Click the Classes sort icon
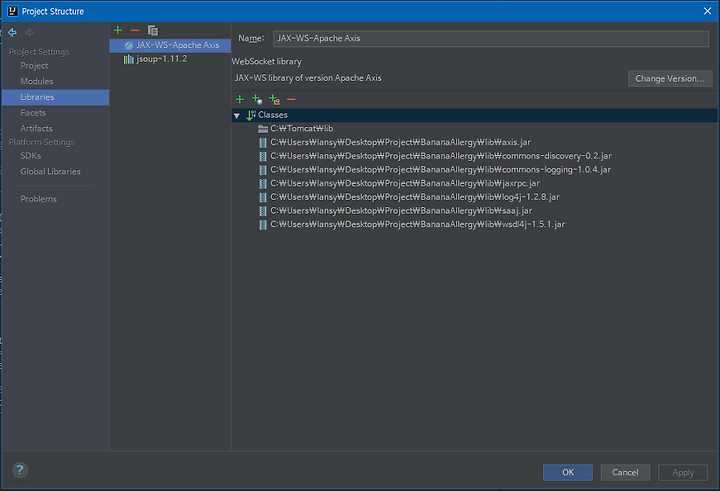This screenshot has width=720, height=491. click(x=251, y=115)
